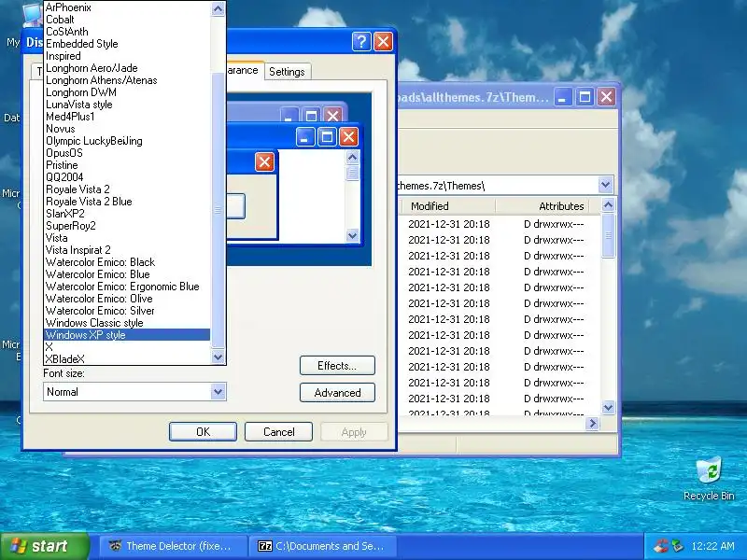Click the network connection tray icon
Viewport: 747px width, 560px height.
(x=678, y=546)
